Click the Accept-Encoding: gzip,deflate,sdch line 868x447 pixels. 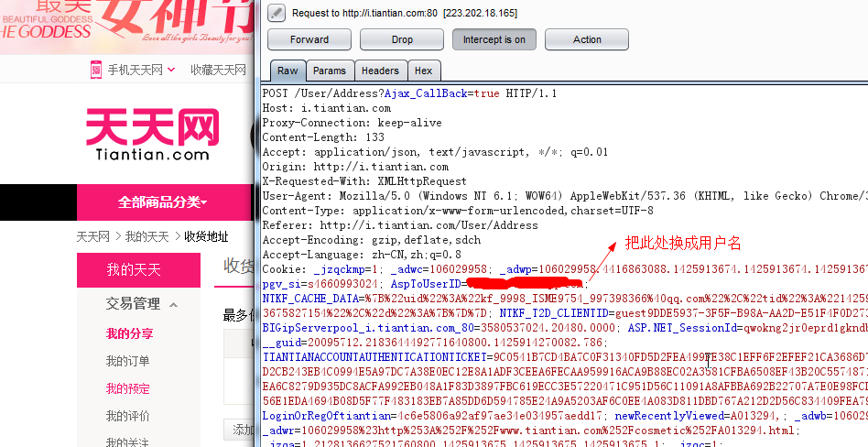pyautogui.click(x=372, y=240)
